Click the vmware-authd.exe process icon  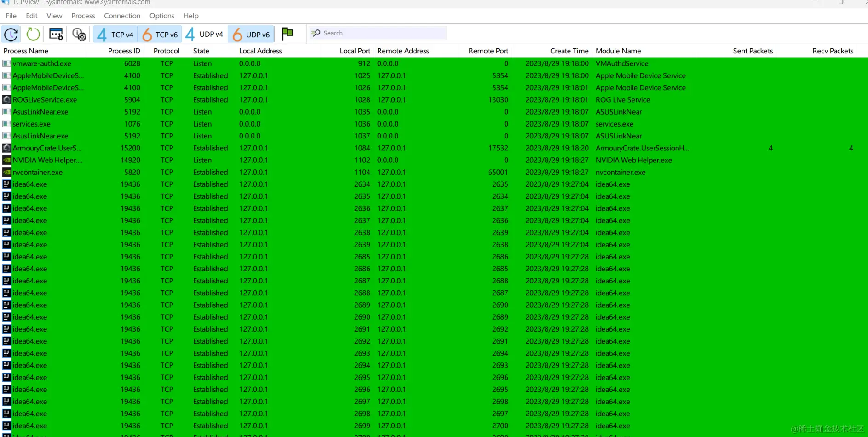(x=6, y=63)
